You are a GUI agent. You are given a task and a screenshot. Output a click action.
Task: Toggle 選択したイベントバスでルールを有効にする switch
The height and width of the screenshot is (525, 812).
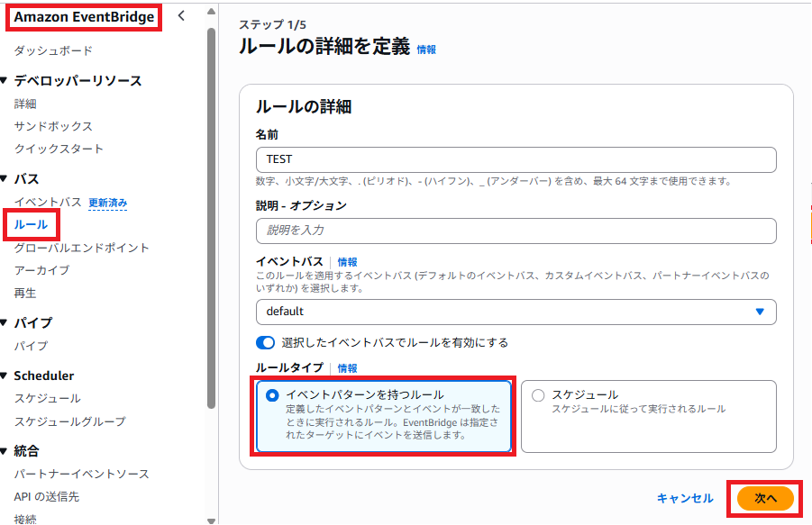[265, 343]
